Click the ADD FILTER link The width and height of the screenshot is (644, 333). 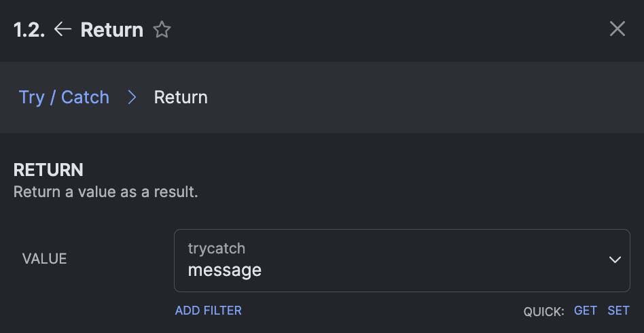tap(209, 311)
